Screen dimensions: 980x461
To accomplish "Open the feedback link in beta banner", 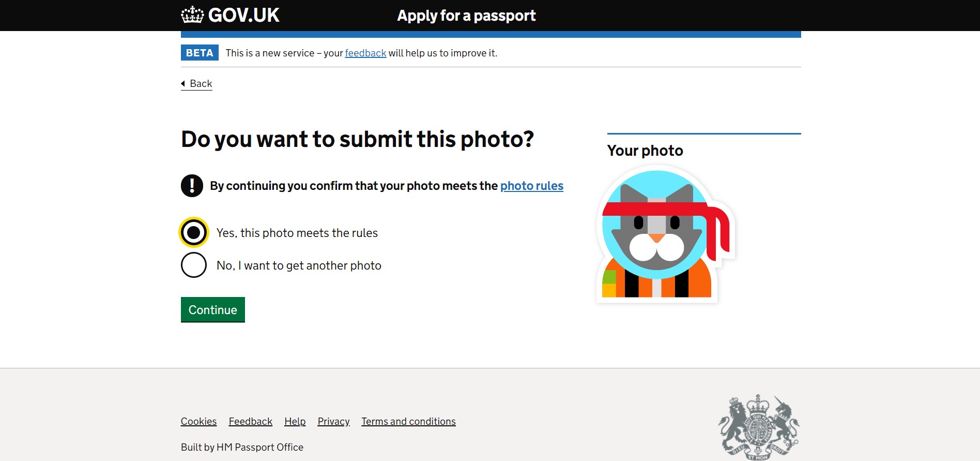I will tap(365, 53).
